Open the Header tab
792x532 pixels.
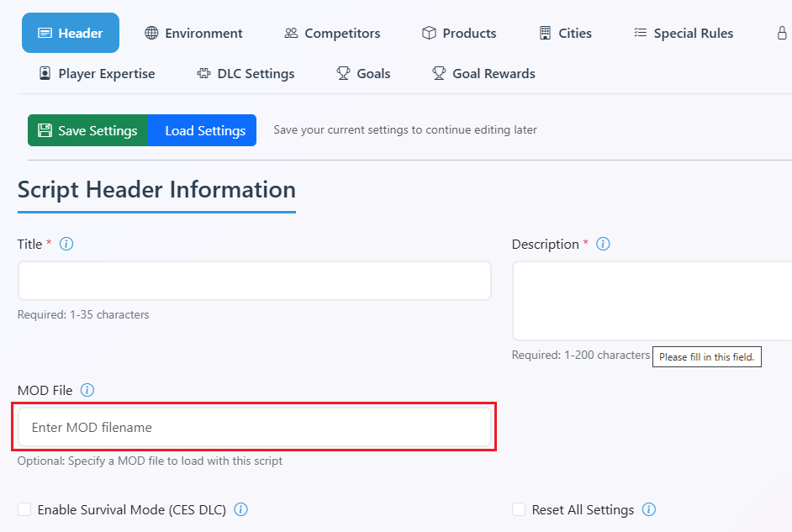(x=71, y=33)
